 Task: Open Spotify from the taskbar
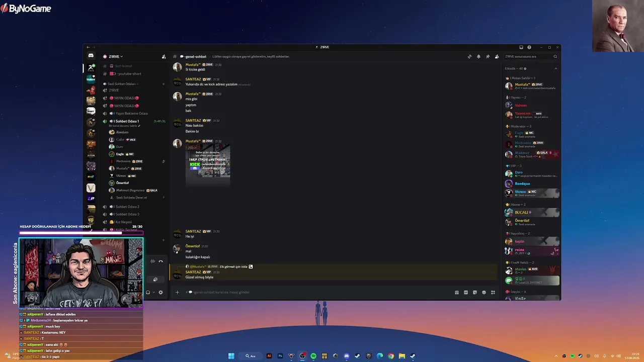click(313, 356)
